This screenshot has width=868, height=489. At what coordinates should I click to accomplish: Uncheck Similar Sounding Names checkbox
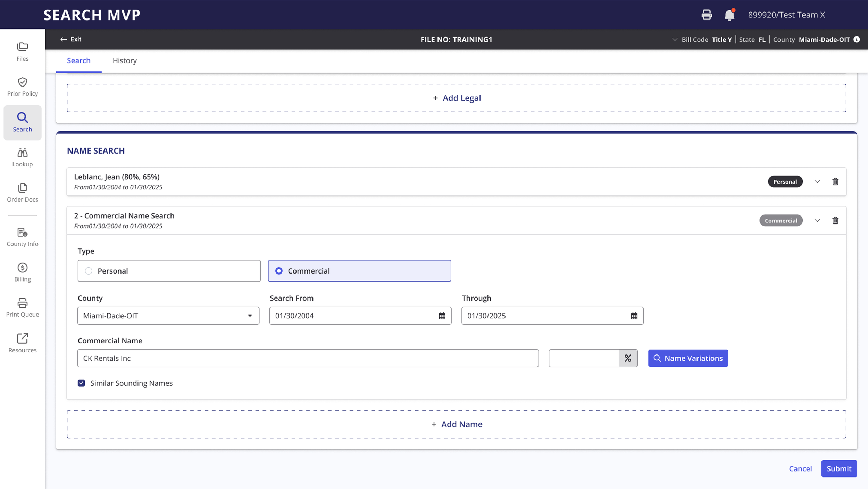click(x=81, y=383)
